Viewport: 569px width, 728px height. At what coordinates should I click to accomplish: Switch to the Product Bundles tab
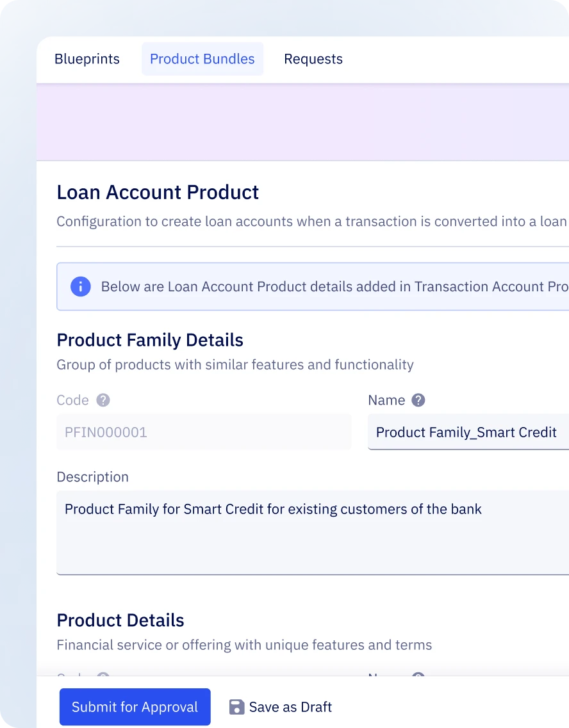pos(202,59)
